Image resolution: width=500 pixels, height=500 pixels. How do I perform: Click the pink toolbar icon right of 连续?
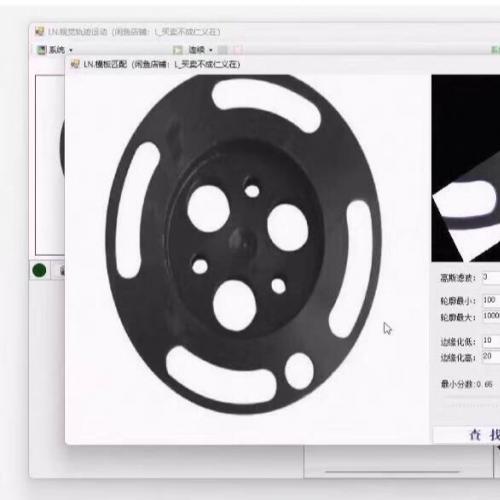tap(238, 50)
